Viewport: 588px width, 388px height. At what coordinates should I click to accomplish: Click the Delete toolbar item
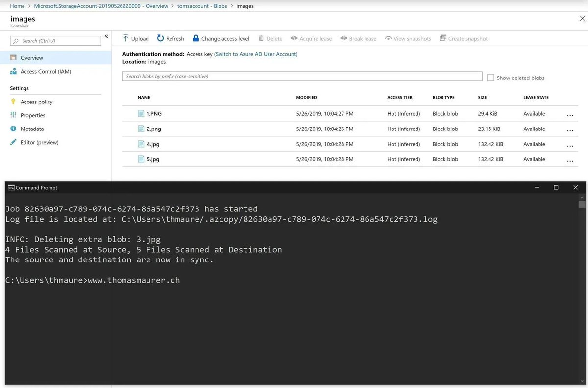pyautogui.click(x=270, y=38)
